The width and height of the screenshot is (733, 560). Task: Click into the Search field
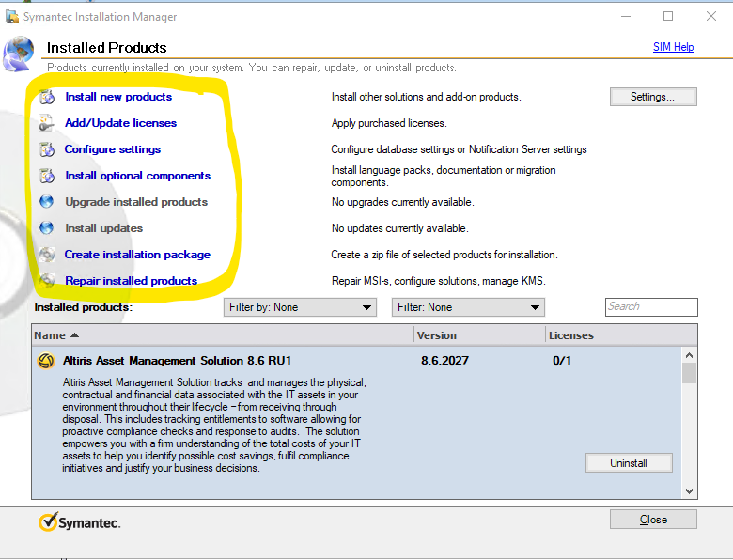pyautogui.click(x=651, y=306)
